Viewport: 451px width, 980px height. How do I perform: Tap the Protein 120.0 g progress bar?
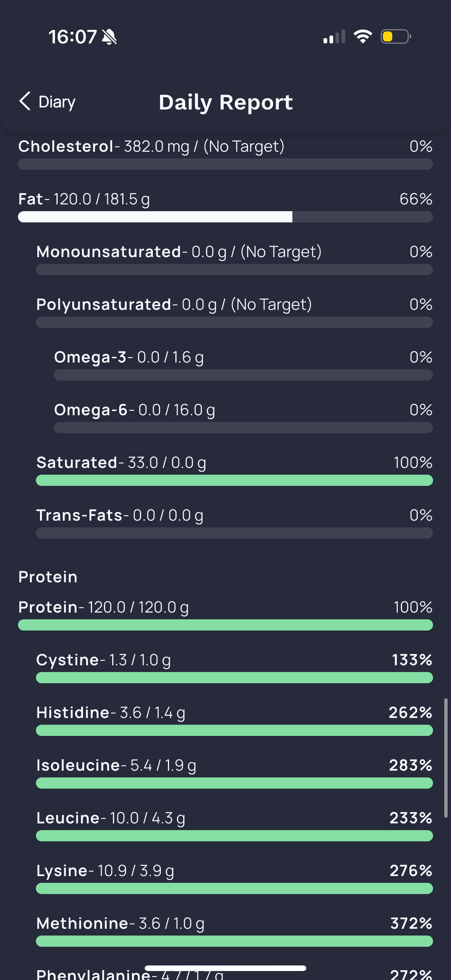pyautogui.click(x=225, y=625)
